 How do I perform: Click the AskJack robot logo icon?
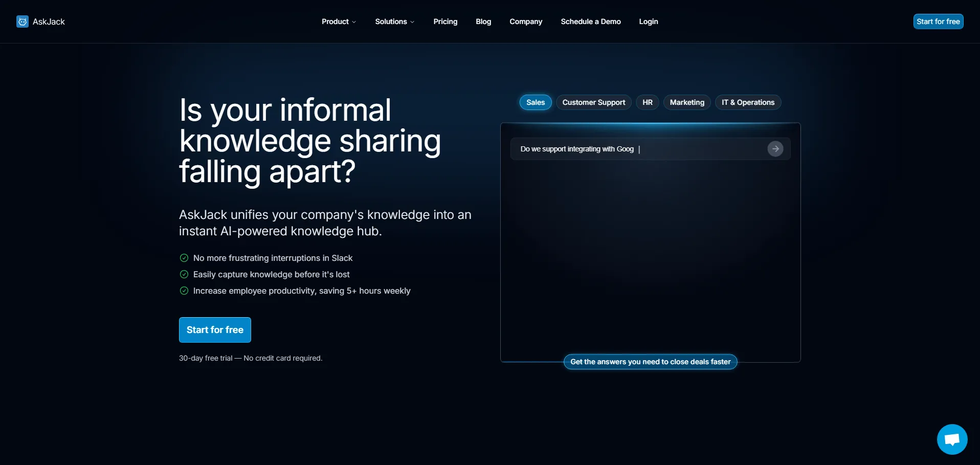tap(23, 21)
